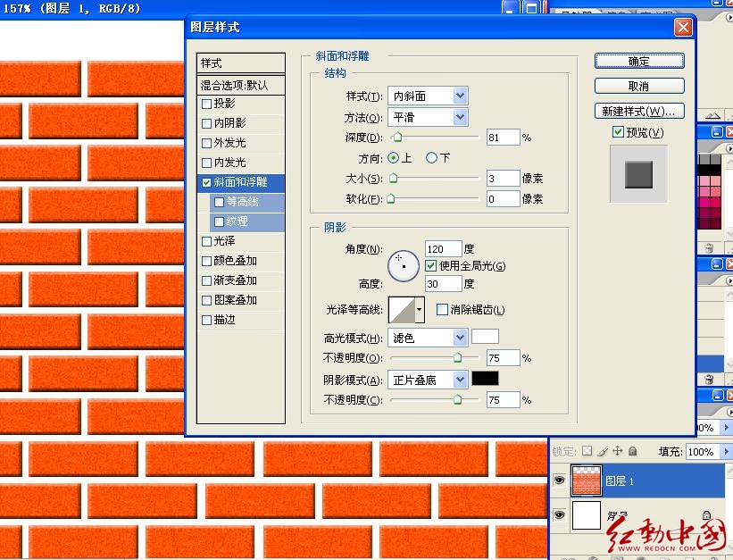Open 图案叠加 pattern overlay settings row
This screenshot has width=733, height=560.
[x=241, y=300]
